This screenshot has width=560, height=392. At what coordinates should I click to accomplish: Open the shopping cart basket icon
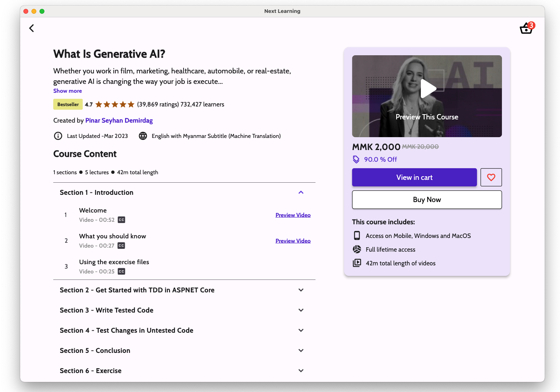click(x=526, y=28)
